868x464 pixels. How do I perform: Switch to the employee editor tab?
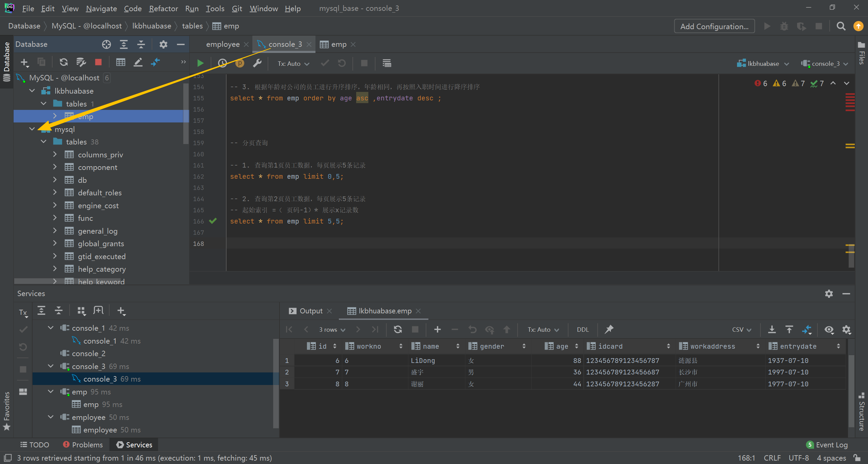coord(223,44)
